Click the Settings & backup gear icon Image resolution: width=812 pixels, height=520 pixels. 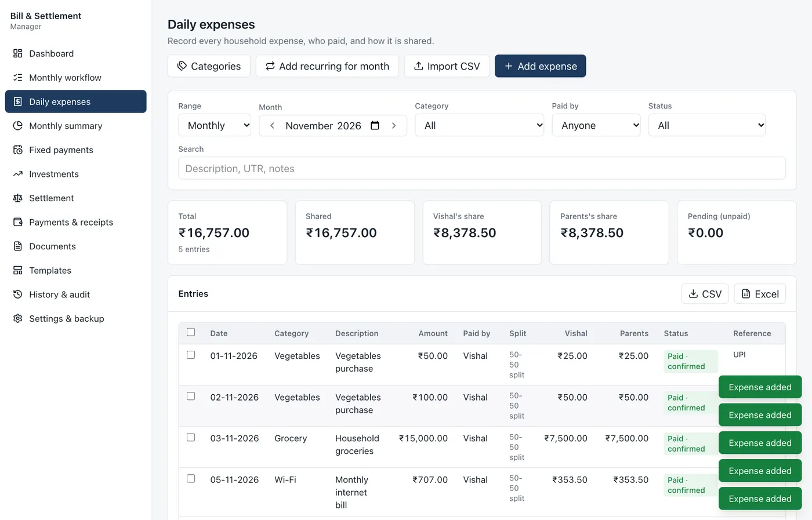[18, 319]
